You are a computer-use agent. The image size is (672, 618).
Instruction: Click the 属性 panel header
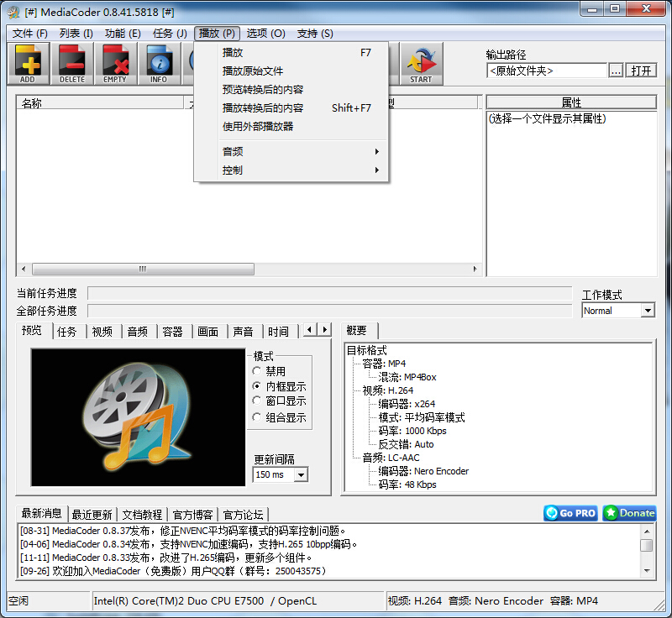(x=571, y=102)
